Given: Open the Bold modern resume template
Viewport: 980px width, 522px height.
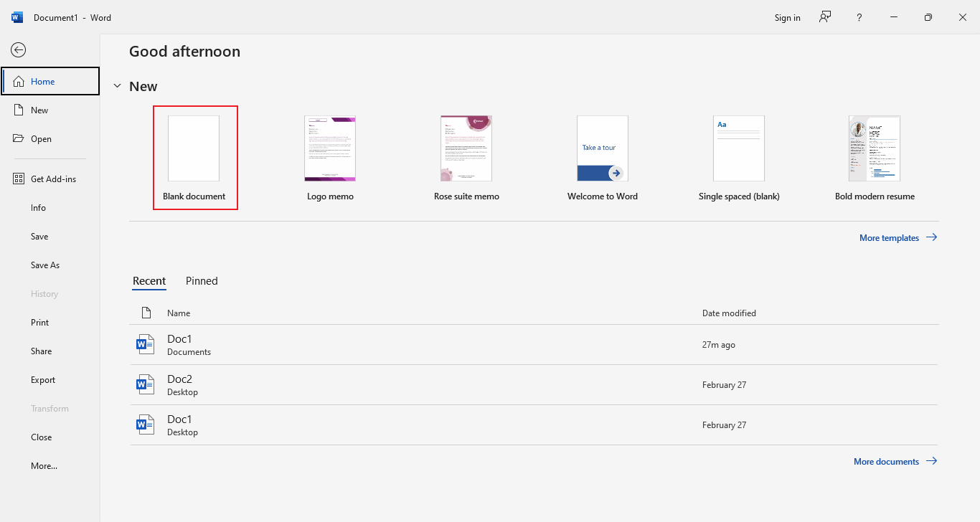Looking at the screenshot, I should tap(874, 148).
